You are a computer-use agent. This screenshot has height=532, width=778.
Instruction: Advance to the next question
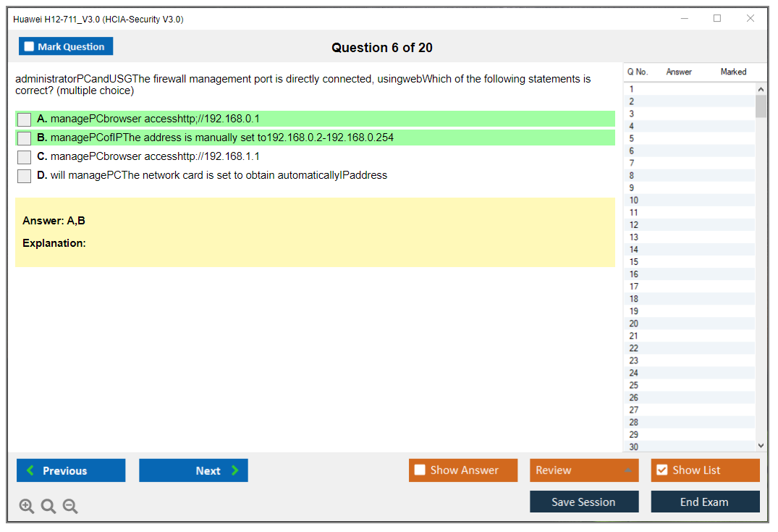point(193,470)
